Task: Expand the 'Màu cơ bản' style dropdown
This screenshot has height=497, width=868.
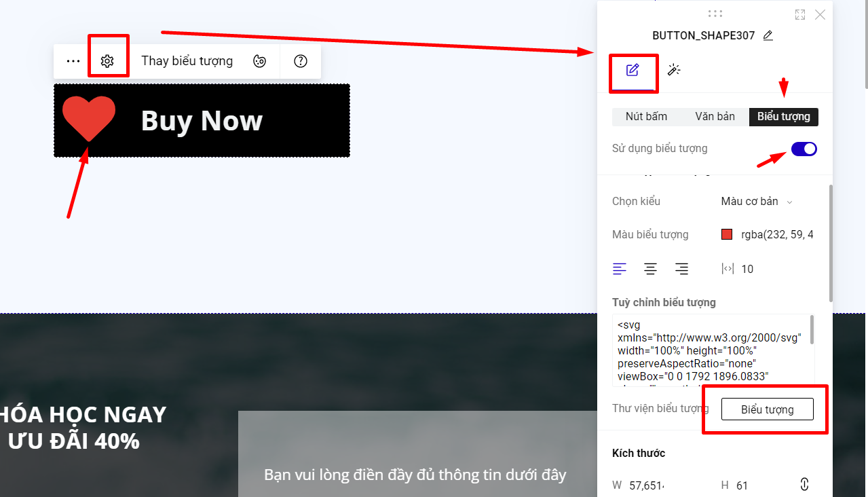Action: pos(757,202)
